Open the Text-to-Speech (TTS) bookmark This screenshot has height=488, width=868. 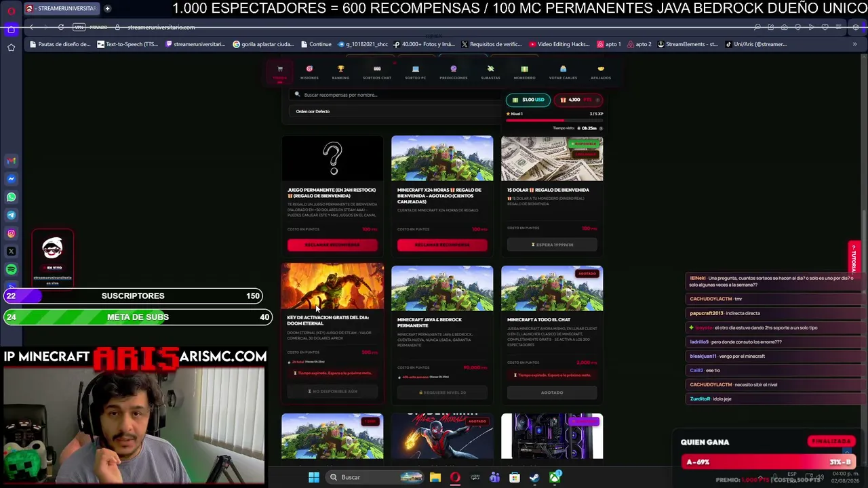point(127,44)
